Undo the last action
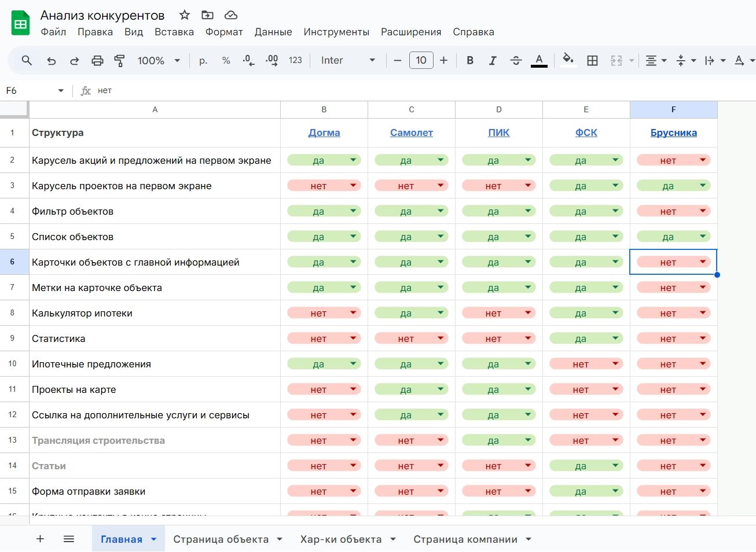The height and width of the screenshot is (552, 756). tap(52, 60)
